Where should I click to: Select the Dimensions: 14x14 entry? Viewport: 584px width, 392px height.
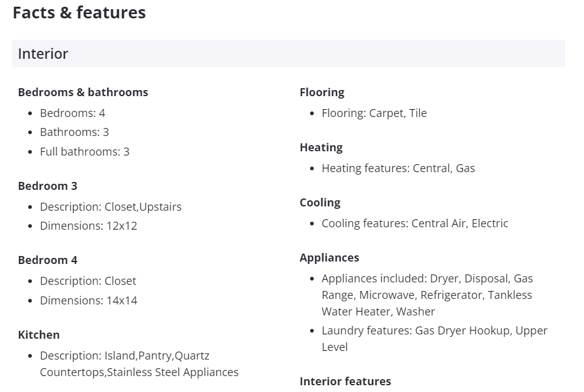(x=88, y=301)
